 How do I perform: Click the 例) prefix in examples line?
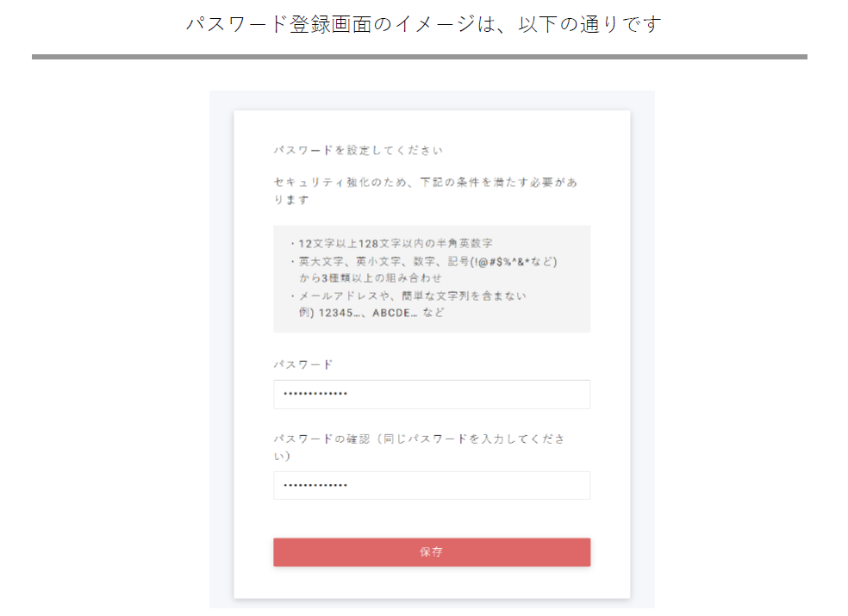[x=307, y=313]
